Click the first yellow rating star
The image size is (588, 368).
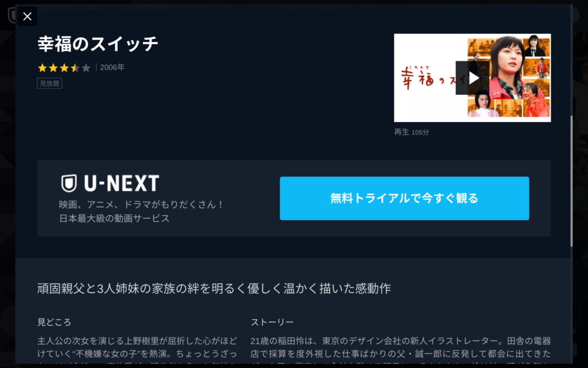[x=42, y=68]
